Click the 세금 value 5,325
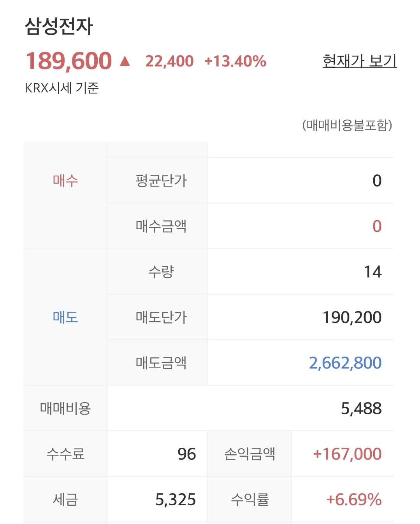Viewport: 420px width, 524px height. pyautogui.click(x=176, y=499)
